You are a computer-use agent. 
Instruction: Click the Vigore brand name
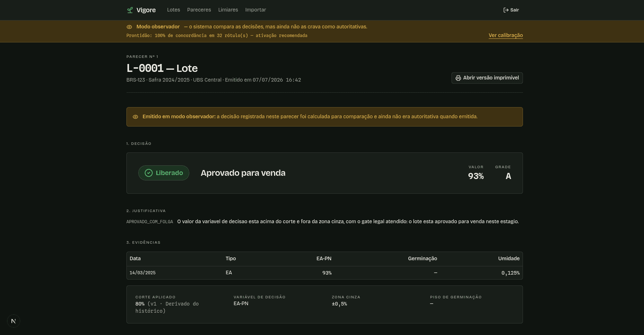[146, 10]
